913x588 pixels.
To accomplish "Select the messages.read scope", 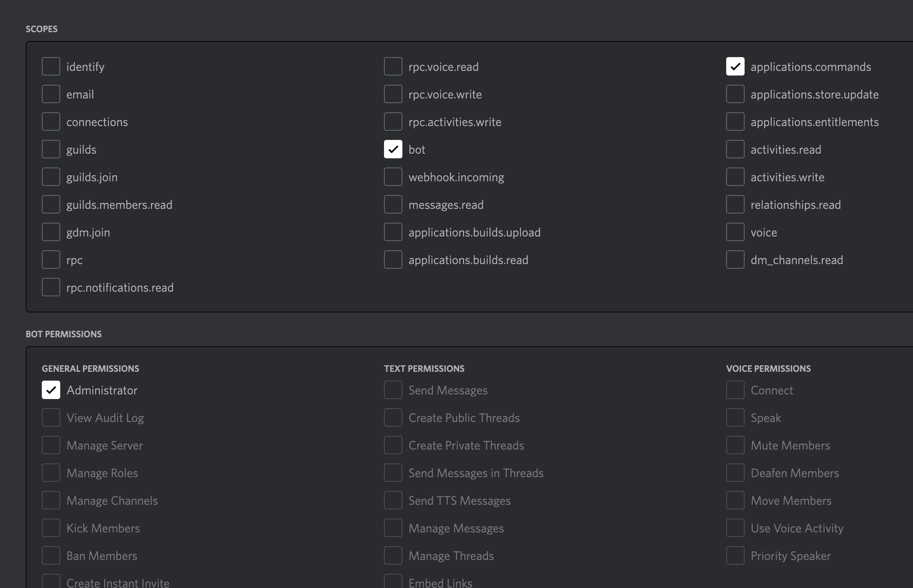I will 393,205.
